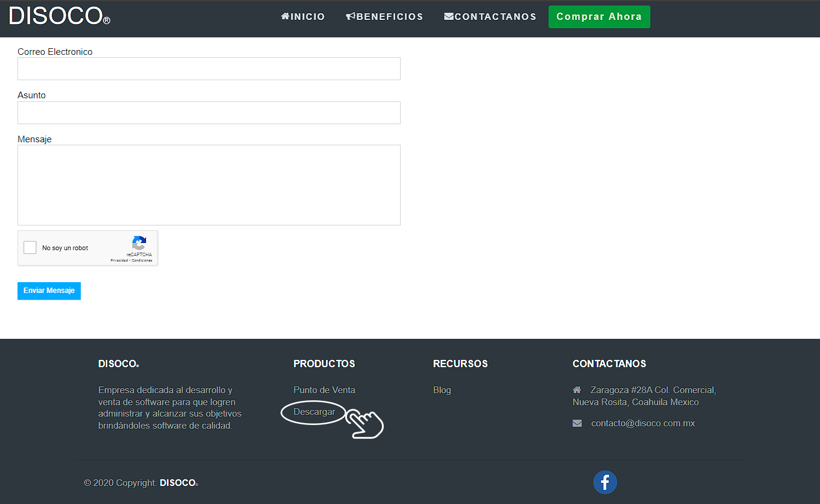Click the envelope icon beside contact email
Screen dimensions: 820x504
click(577, 424)
